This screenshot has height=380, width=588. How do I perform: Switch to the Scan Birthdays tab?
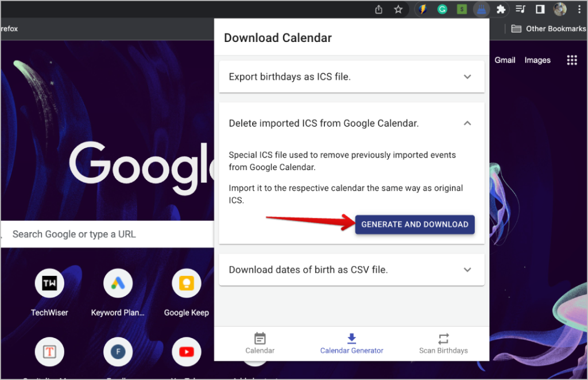(x=443, y=344)
